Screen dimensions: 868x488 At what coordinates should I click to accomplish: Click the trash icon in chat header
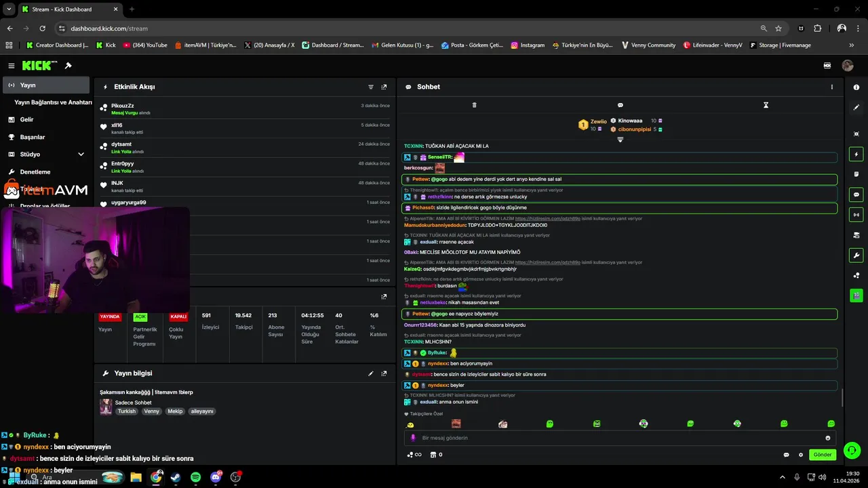click(x=474, y=105)
